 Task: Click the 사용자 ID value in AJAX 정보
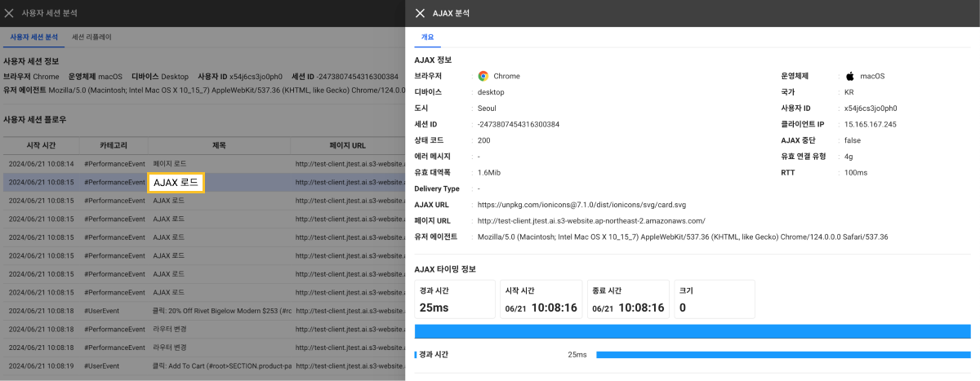point(871,109)
